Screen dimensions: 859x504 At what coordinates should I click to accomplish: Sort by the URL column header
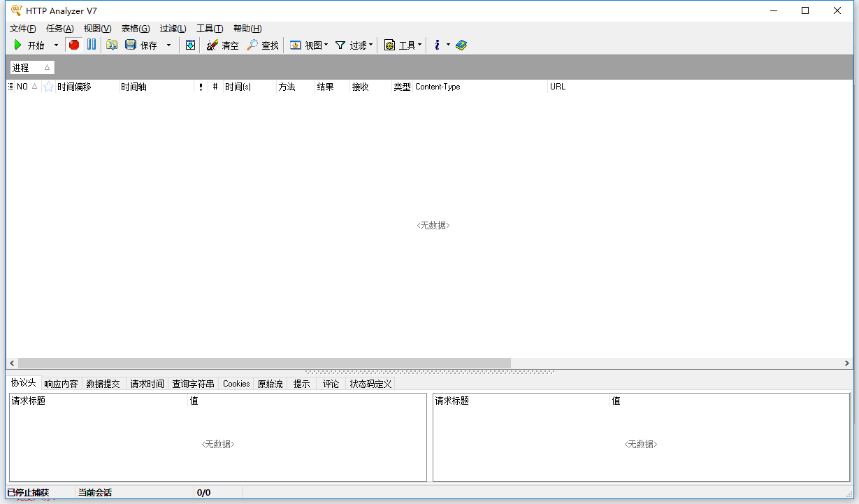[558, 87]
